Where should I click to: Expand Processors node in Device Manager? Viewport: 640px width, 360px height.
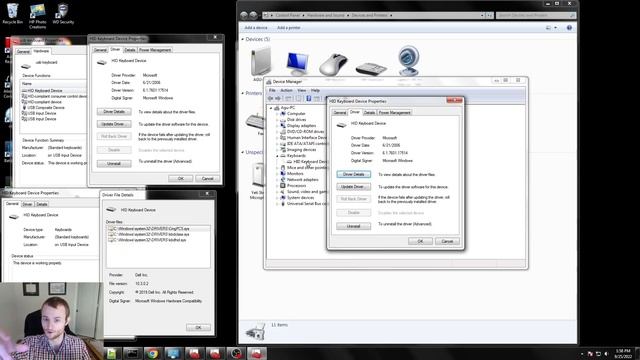pyautogui.click(x=277, y=186)
